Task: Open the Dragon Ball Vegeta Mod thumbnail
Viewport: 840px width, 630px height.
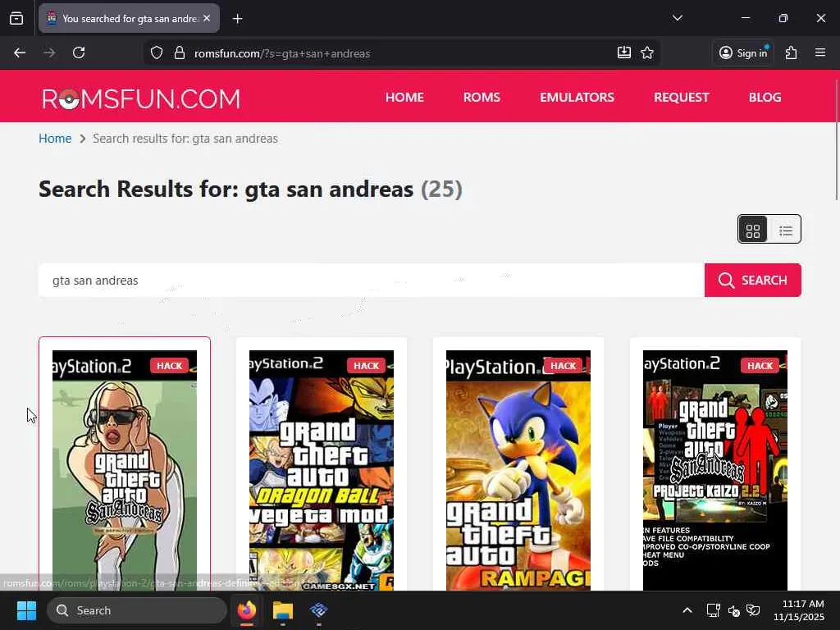Action: pyautogui.click(x=322, y=470)
